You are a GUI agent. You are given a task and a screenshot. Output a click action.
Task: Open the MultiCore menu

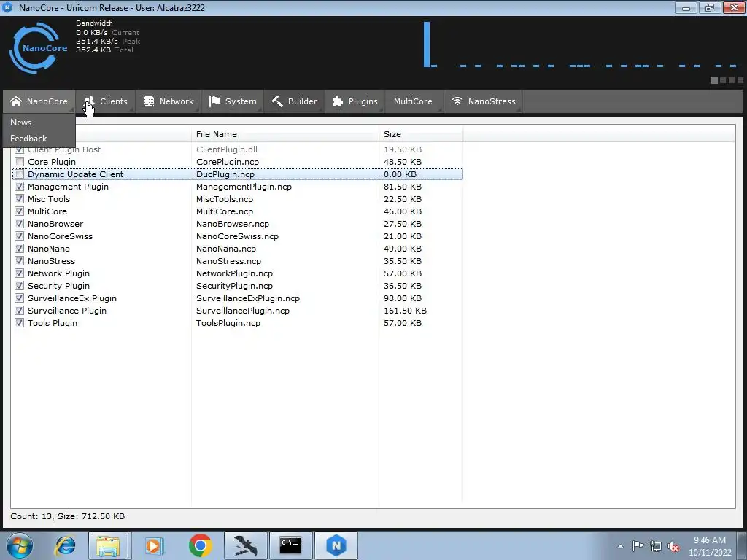pos(413,101)
